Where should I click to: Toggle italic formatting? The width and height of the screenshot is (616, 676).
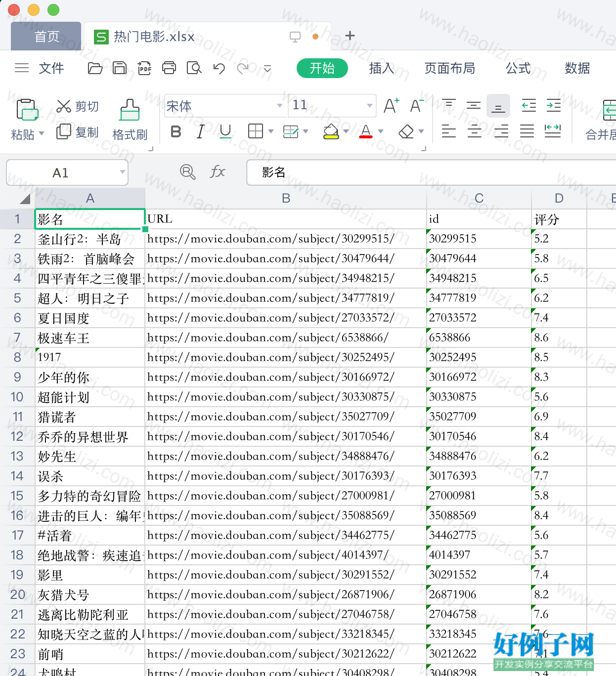(200, 131)
